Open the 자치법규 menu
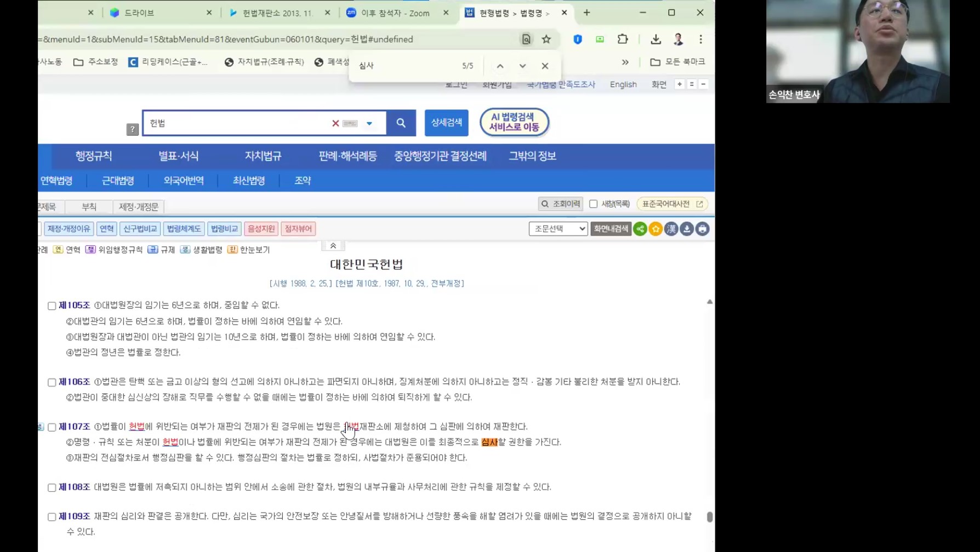 [263, 156]
